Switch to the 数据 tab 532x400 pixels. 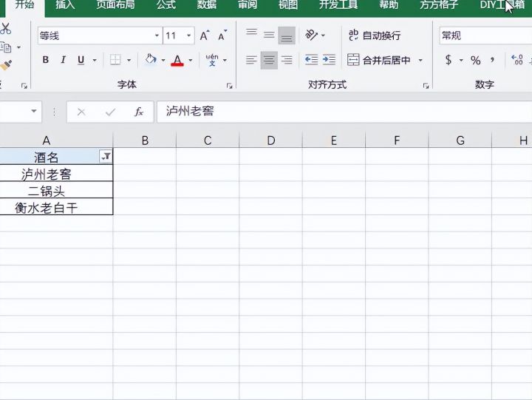pos(207,4)
